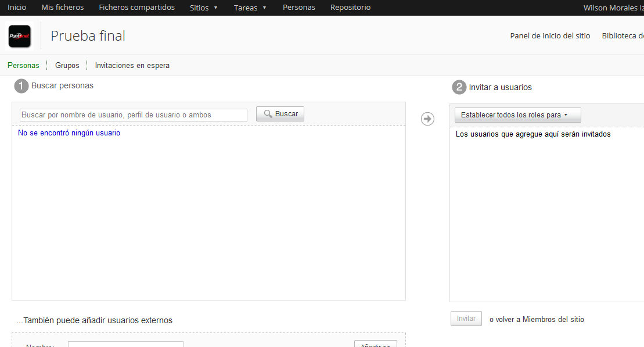644x347 pixels.
Task: Click the Añadir button for external users
Action: (375, 344)
